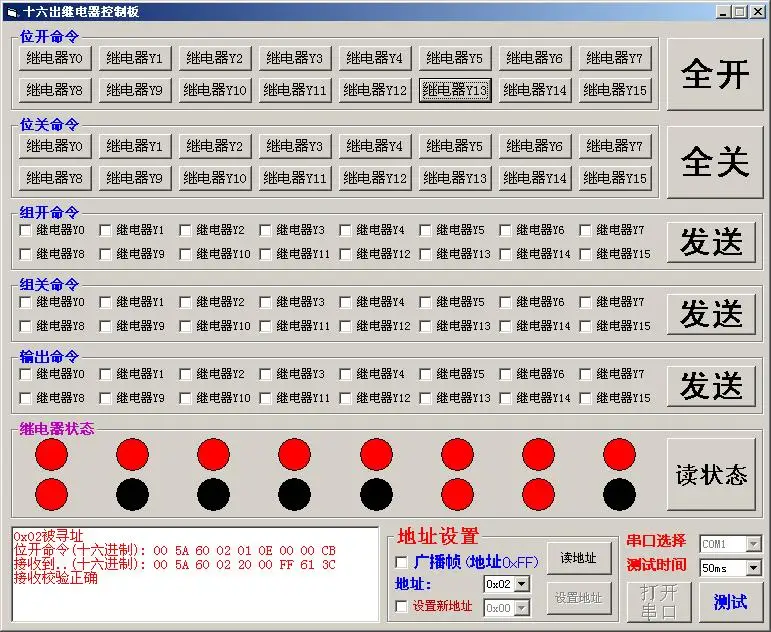Click the log line 0x02被寻址

point(48,536)
